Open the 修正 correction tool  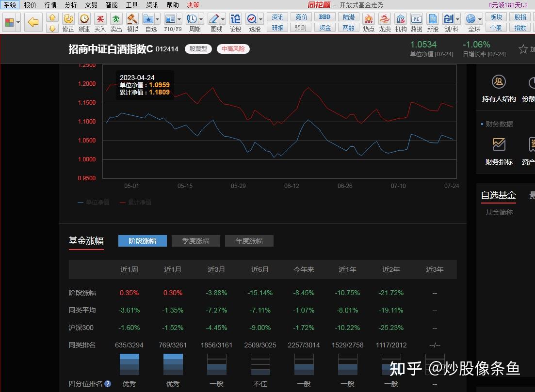68,22
